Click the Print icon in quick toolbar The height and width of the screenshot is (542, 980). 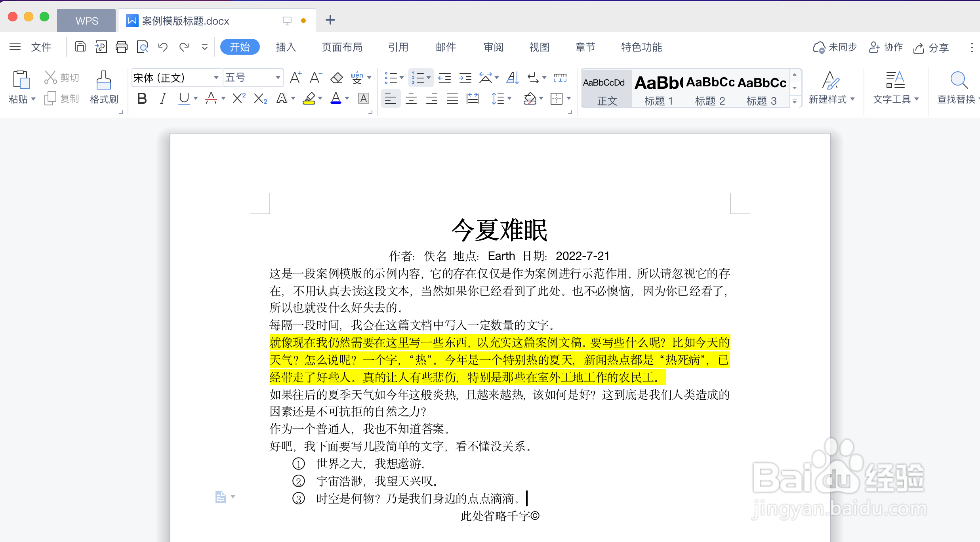pos(122,47)
